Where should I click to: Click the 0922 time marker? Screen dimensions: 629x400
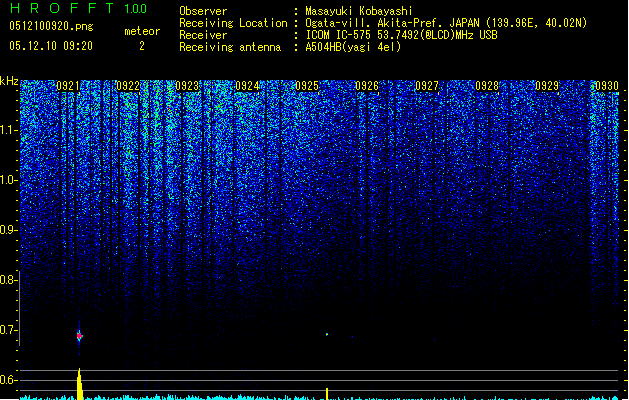point(128,86)
